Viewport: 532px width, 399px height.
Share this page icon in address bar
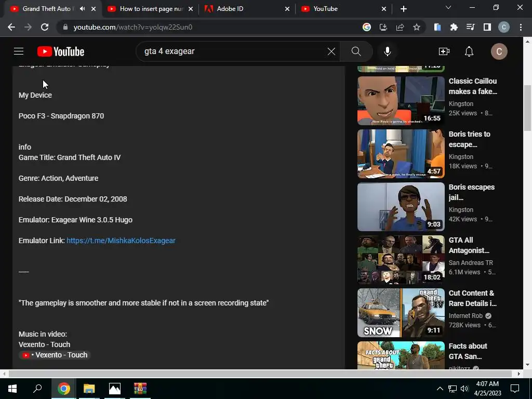(400, 27)
